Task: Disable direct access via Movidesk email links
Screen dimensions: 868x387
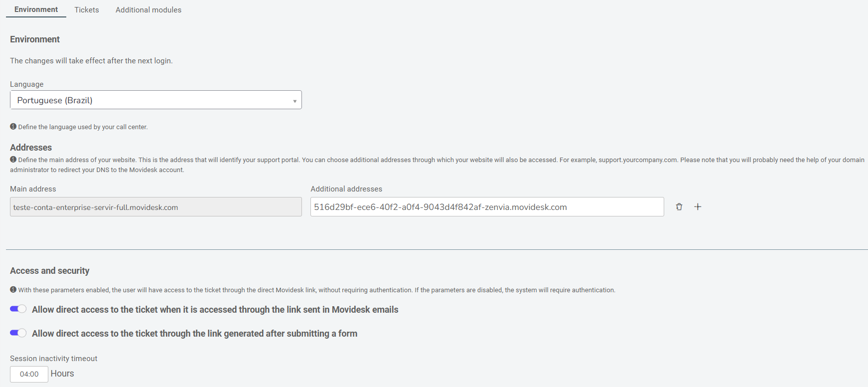Action: tap(18, 309)
